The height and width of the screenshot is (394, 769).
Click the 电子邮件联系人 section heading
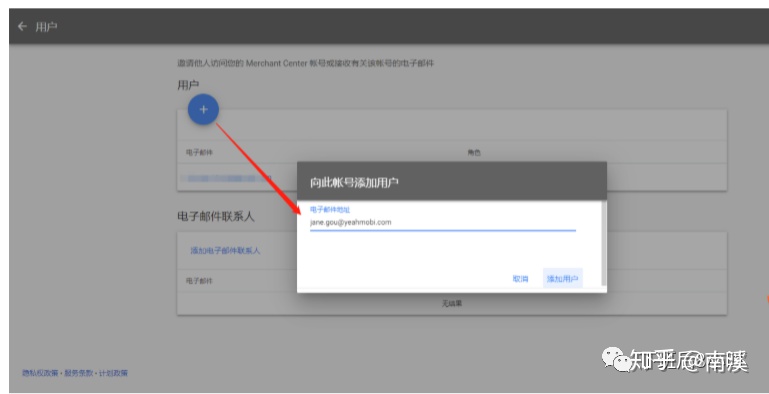tap(216, 216)
